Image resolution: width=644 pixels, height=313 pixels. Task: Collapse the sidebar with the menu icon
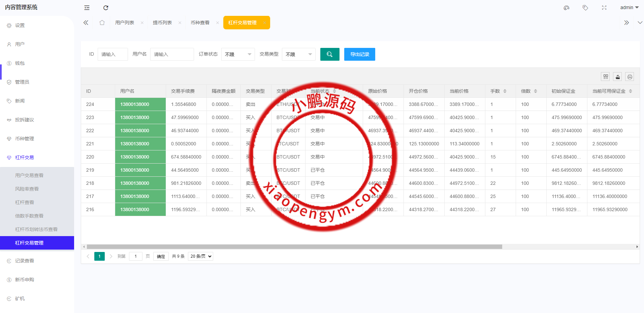coord(87,8)
